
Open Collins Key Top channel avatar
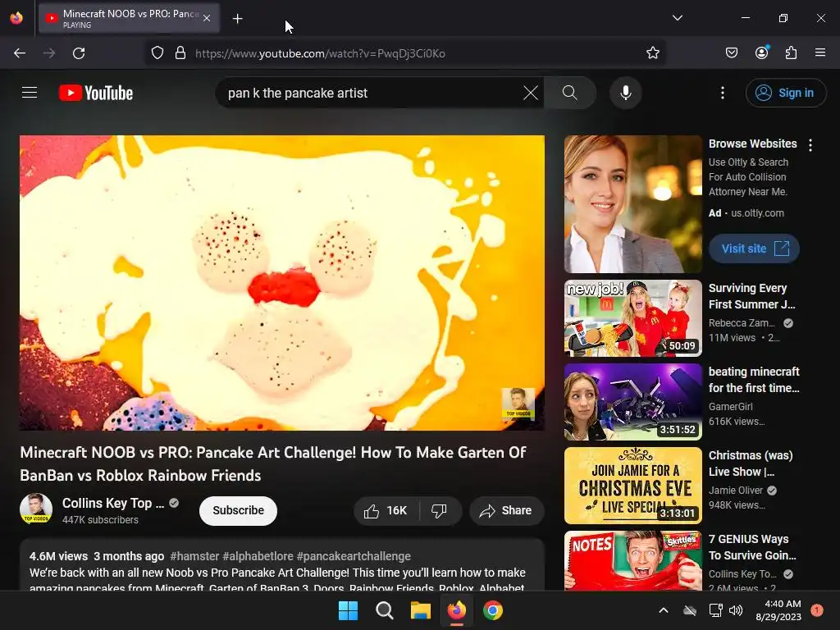coord(36,508)
